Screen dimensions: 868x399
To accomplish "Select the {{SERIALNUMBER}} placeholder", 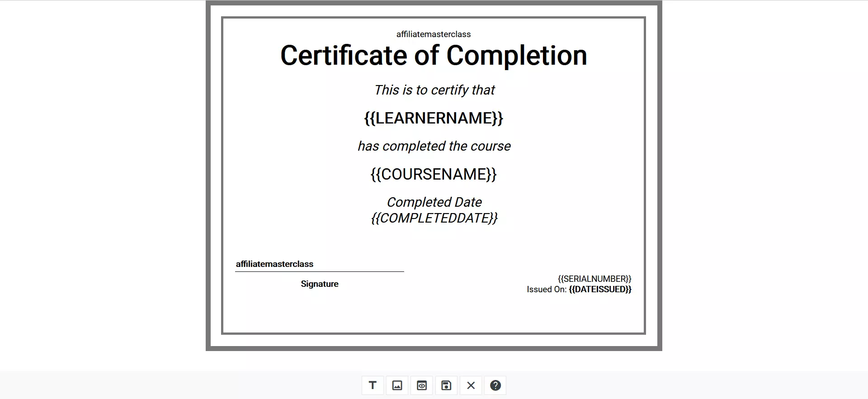I will click(594, 279).
